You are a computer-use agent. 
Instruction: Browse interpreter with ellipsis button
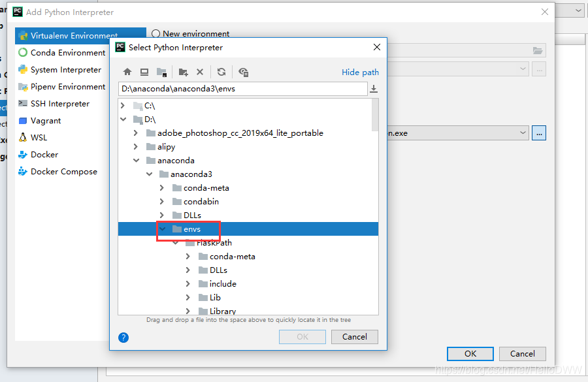pos(539,133)
